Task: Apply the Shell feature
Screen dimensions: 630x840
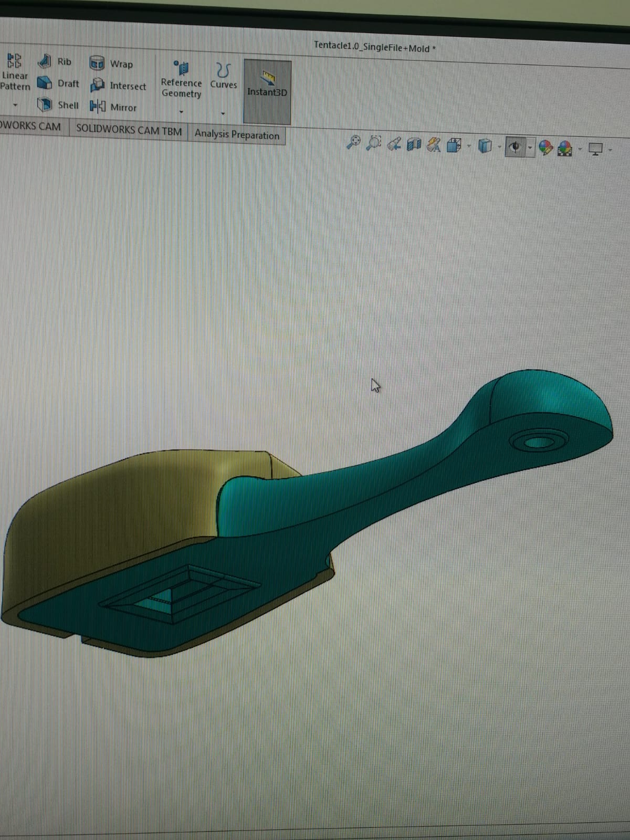Action: (58, 105)
